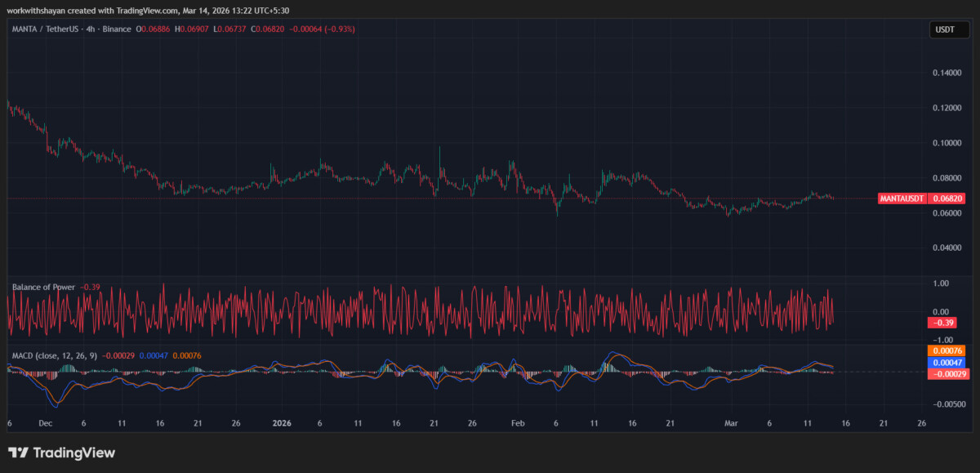The height and width of the screenshot is (473, 980).
Task: Click the Feb label on the time axis
Action: [x=517, y=423]
